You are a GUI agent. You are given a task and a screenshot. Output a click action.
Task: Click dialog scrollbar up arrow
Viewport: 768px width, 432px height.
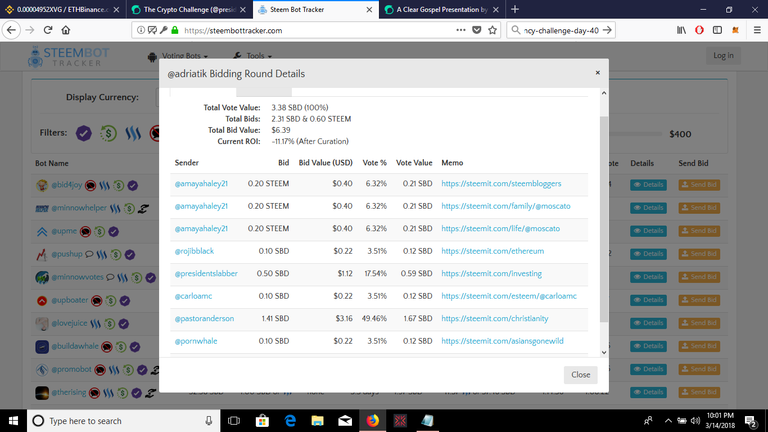[604, 93]
